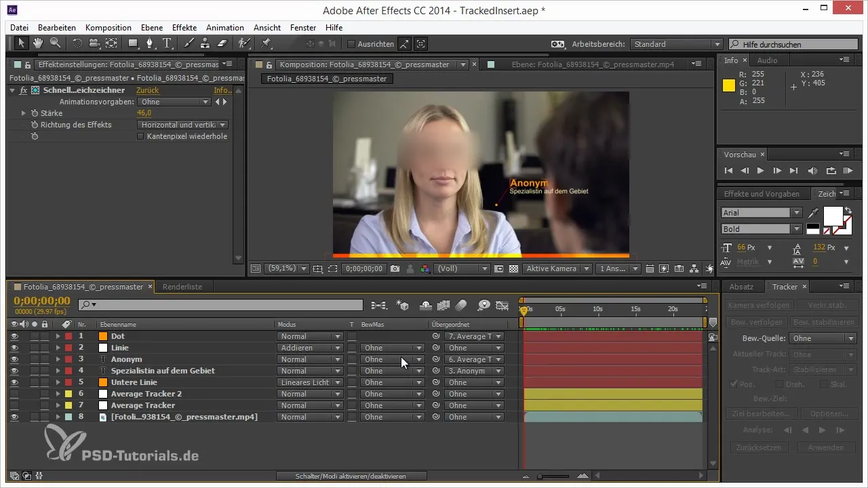Open Animationsvorgaben Ohne dropdown

point(175,102)
